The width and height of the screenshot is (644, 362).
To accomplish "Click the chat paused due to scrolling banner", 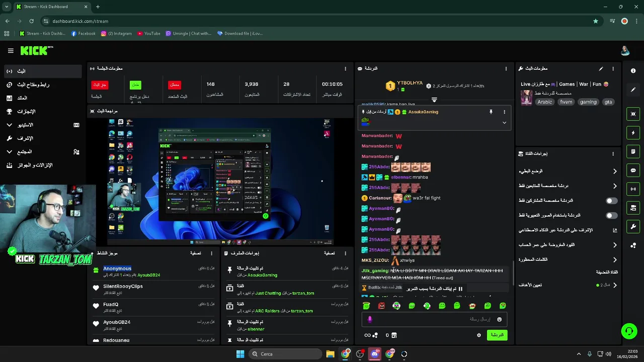I will [434, 289].
